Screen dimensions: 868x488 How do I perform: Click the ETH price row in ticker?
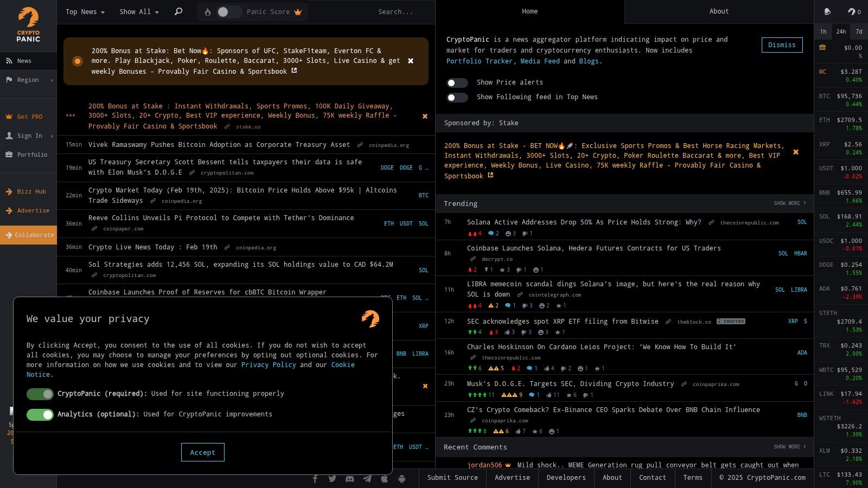click(x=841, y=124)
